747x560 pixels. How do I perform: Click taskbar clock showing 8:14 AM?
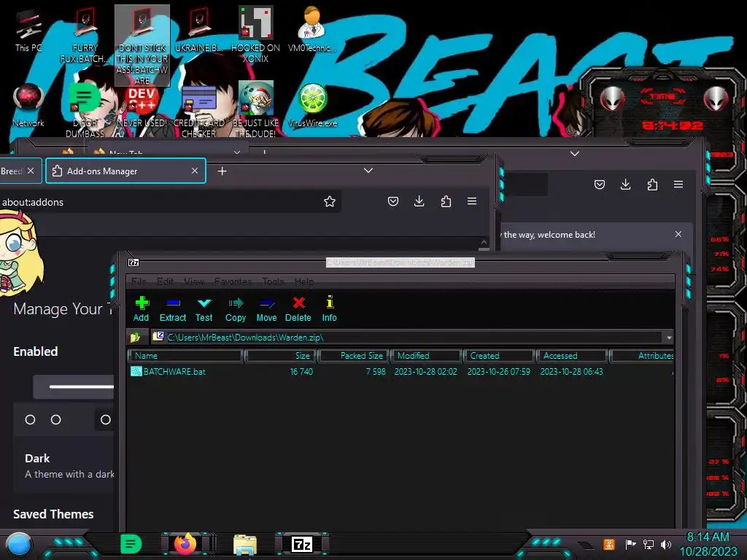708,544
